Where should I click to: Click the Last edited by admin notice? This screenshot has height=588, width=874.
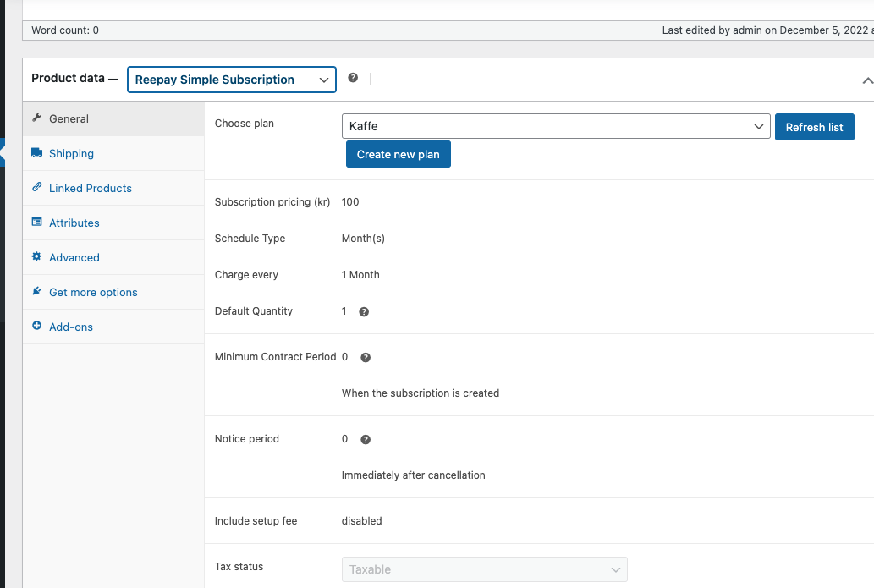tap(745, 30)
